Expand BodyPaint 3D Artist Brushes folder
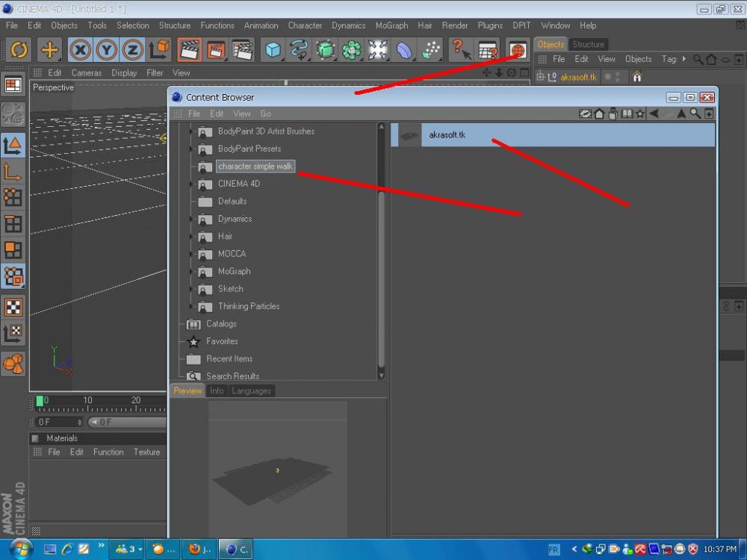 click(191, 131)
